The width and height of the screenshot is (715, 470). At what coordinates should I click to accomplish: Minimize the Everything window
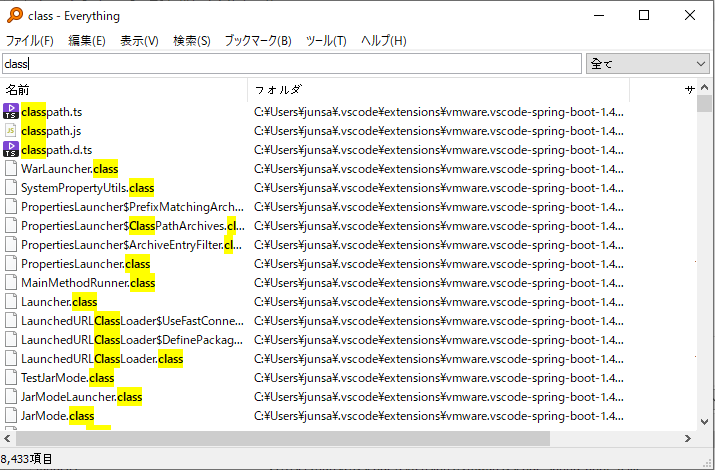(x=599, y=15)
